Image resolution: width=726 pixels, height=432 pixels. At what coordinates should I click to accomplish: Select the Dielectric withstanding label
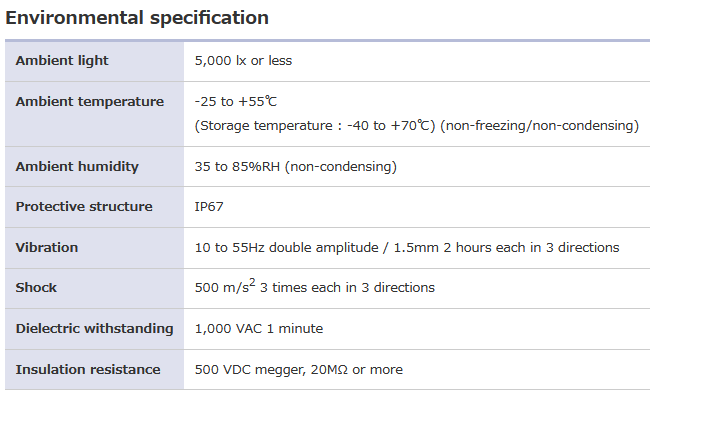coord(94,328)
